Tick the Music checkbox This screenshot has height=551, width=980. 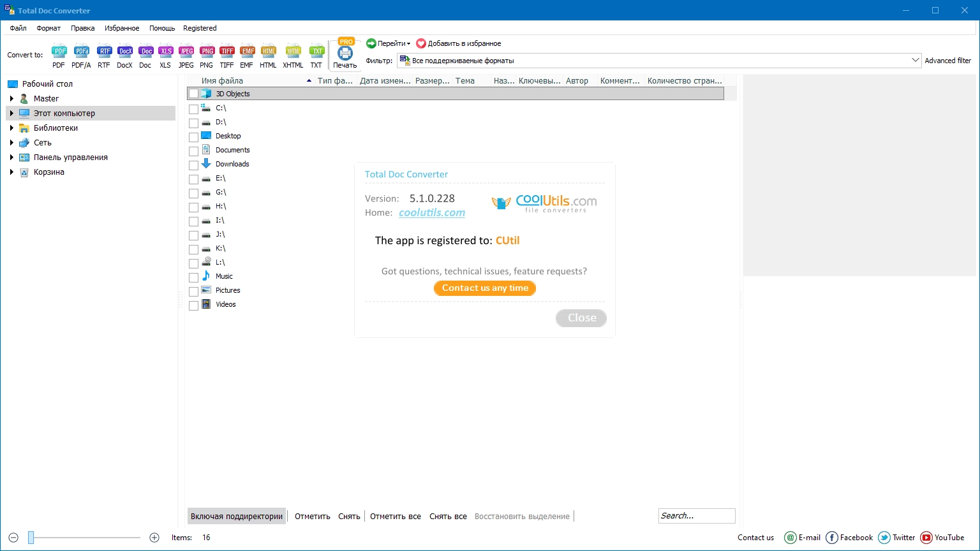(194, 277)
